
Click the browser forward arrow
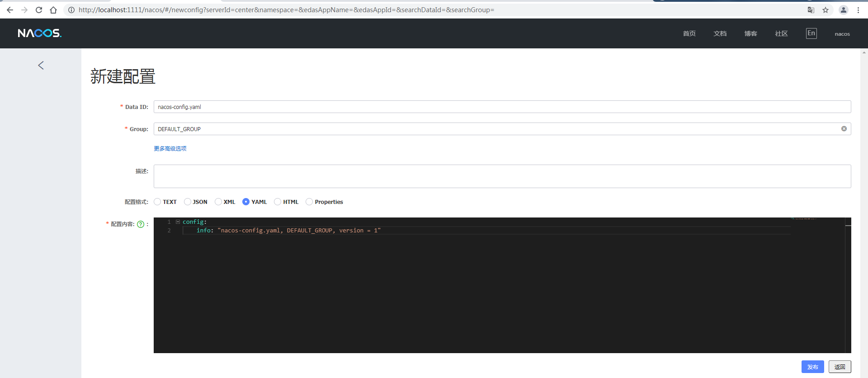pos(24,10)
